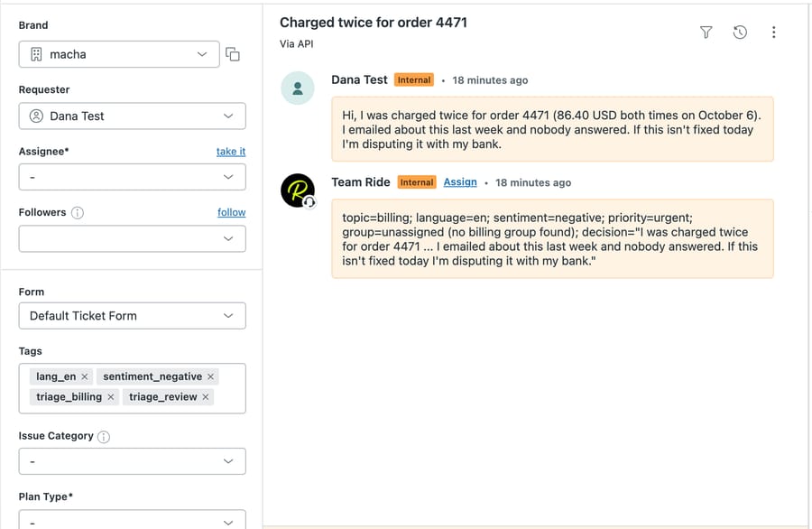Click the Internal badge next to Dana Test

(x=414, y=79)
